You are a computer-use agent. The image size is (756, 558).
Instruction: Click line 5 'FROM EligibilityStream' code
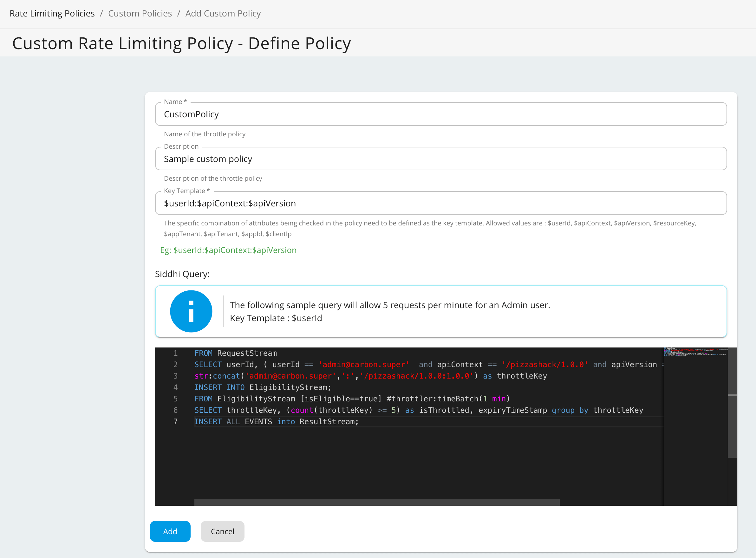click(352, 399)
